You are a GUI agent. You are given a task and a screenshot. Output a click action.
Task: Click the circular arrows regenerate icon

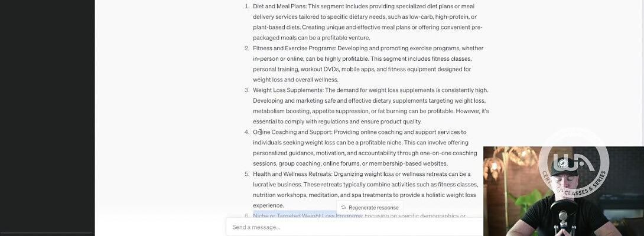click(343, 207)
